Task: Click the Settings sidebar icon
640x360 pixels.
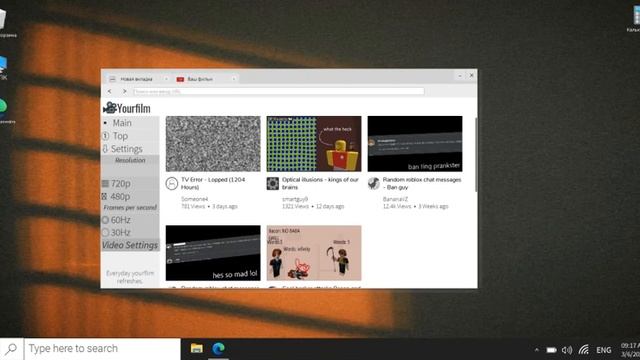Action: coord(105,149)
